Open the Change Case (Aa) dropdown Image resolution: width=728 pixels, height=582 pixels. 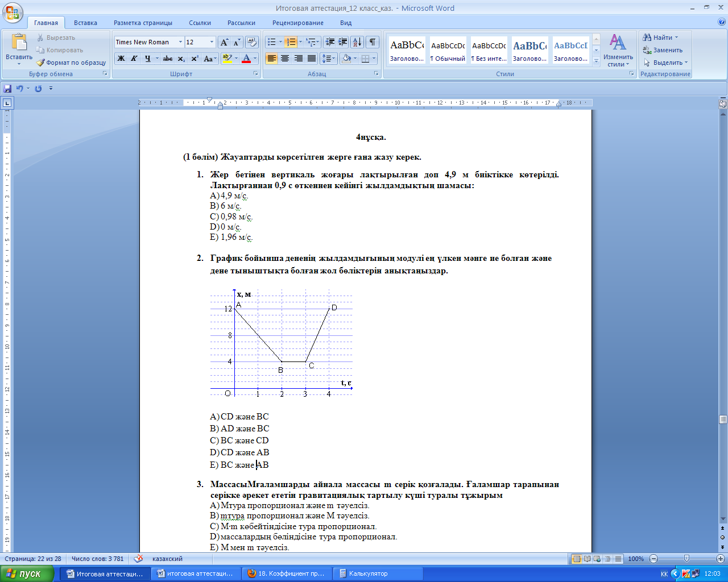210,59
